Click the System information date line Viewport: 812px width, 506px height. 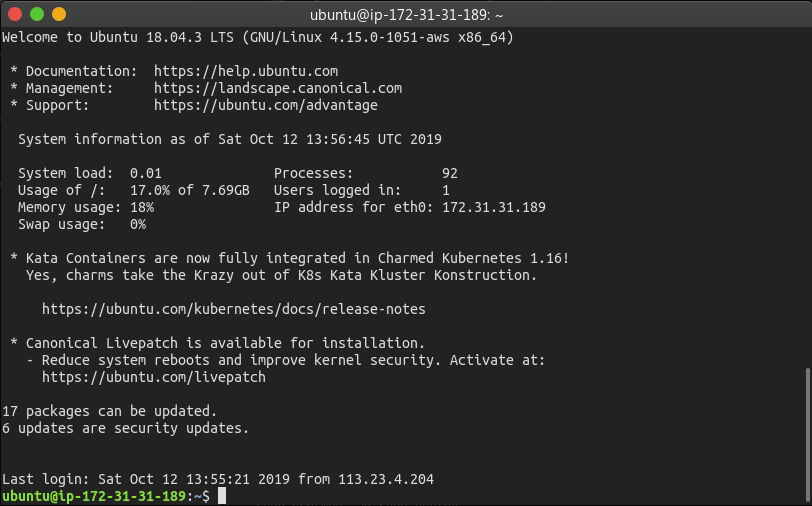pos(230,139)
